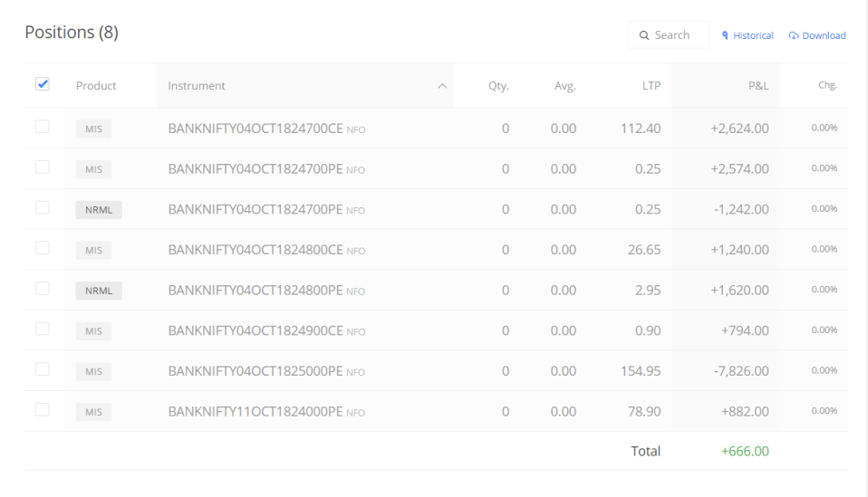Click LTP value 2.95
This screenshot has height=497, width=868.
click(x=648, y=291)
